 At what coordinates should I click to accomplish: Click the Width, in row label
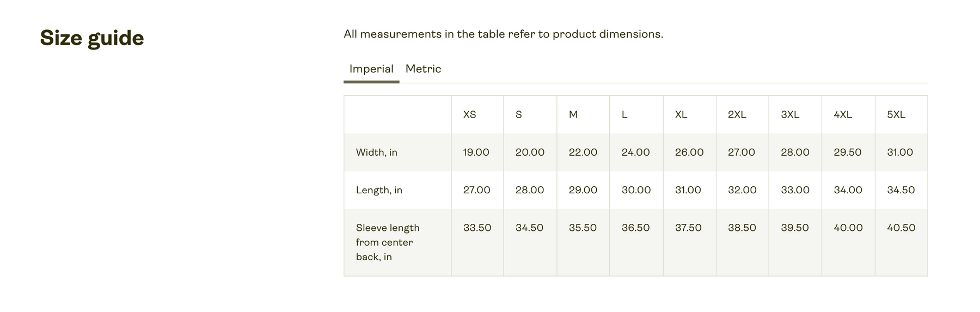pyautogui.click(x=377, y=152)
